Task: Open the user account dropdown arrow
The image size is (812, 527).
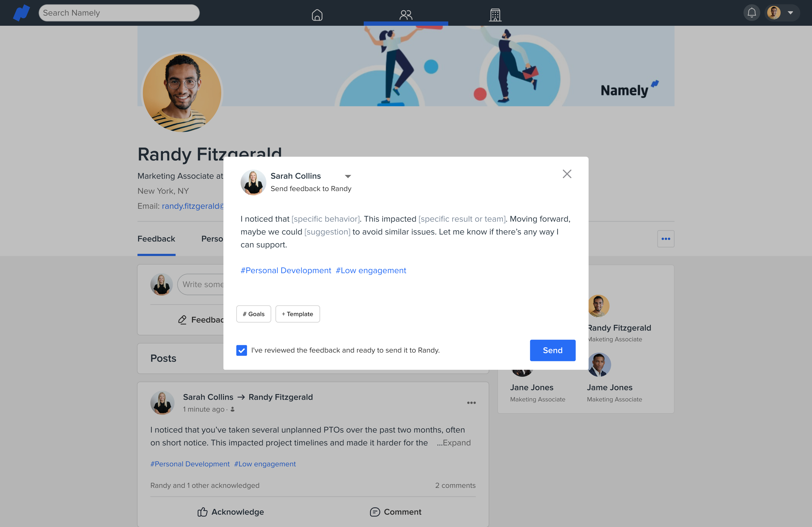Action: click(x=791, y=13)
